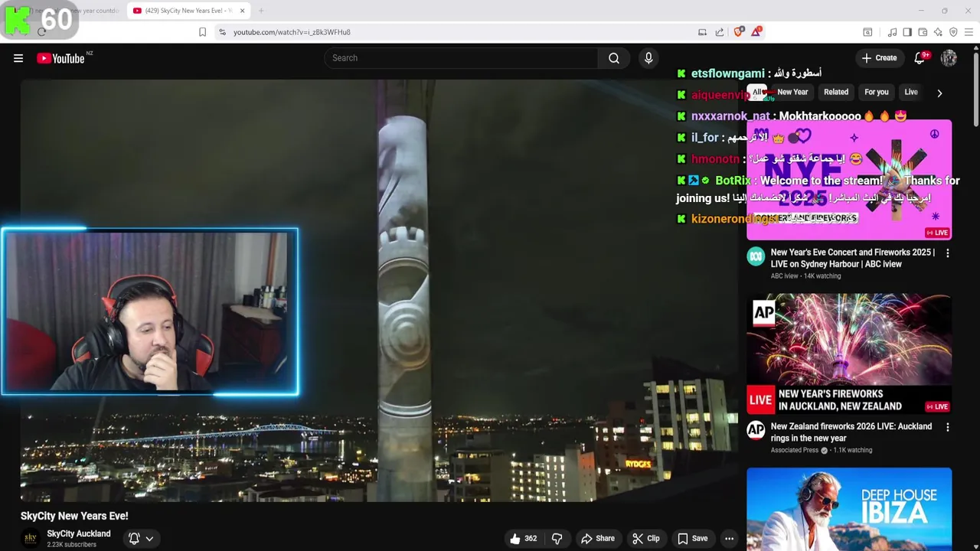Image resolution: width=980 pixels, height=551 pixels.
Task: Toggle the browser sidebar panel icon
Action: [907, 32]
